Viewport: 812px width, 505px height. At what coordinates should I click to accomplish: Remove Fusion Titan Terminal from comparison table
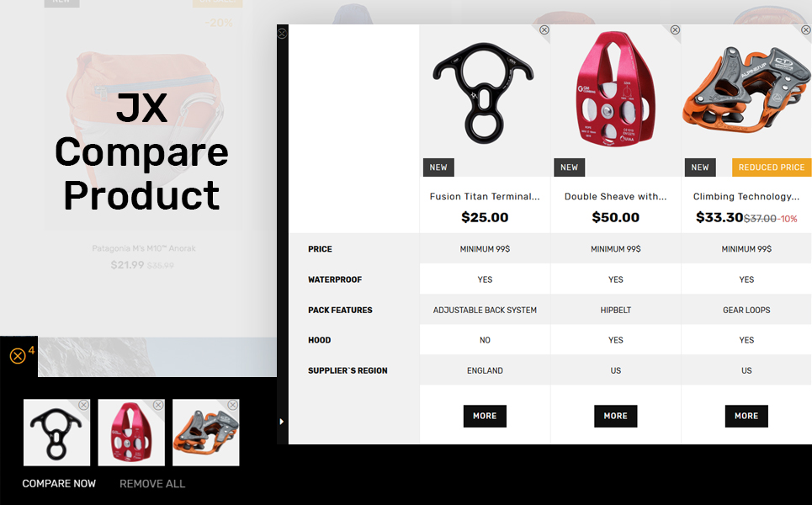tap(544, 30)
